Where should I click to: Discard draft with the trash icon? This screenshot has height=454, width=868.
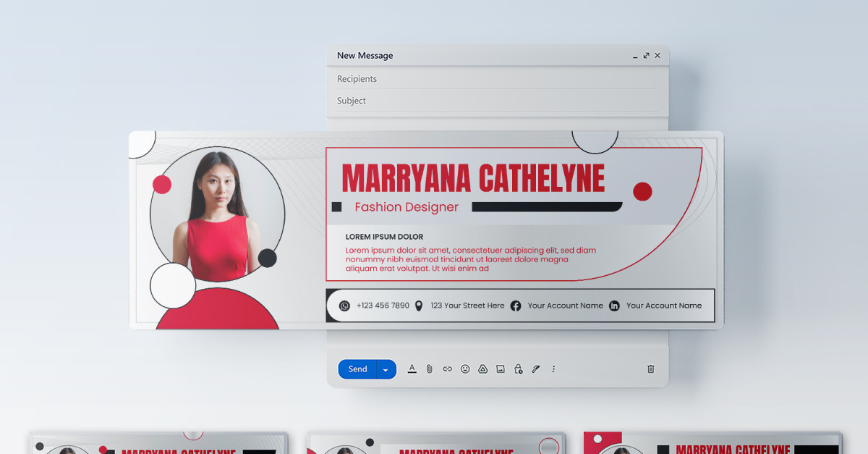click(650, 369)
